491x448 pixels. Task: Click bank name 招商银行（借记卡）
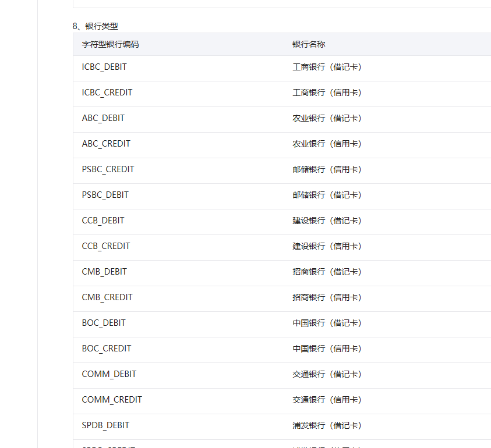click(x=327, y=272)
